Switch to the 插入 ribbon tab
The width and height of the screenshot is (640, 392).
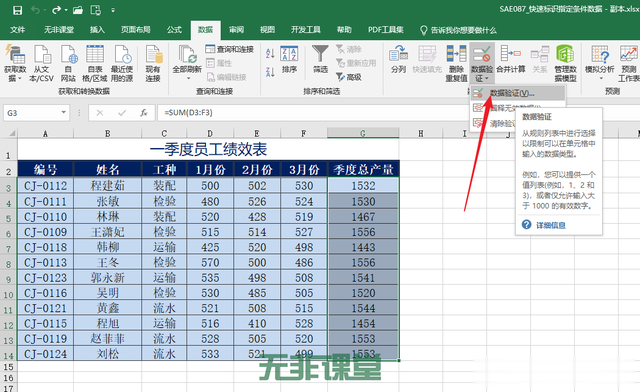(97, 30)
